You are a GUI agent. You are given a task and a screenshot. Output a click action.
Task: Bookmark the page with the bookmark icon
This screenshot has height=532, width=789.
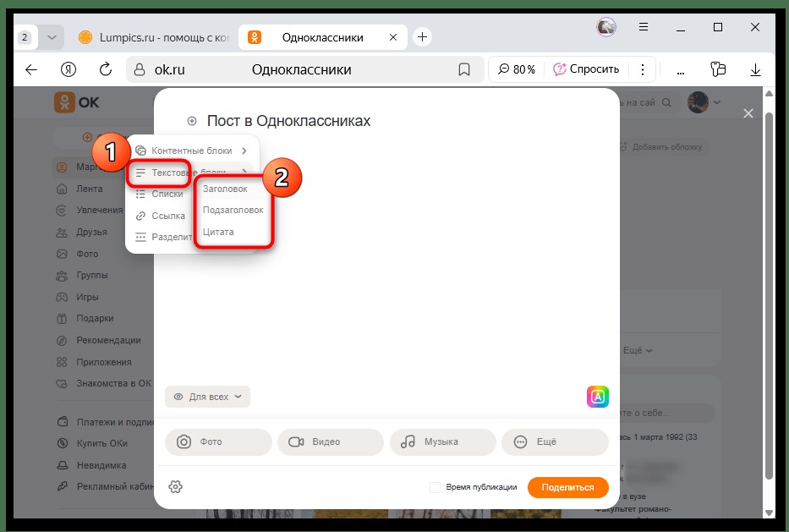[x=464, y=69]
